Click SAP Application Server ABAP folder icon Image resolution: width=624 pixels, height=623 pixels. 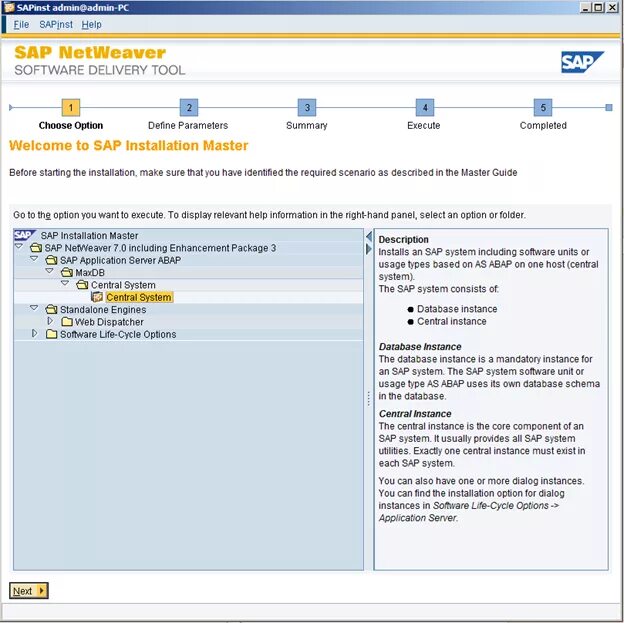coord(51,260)
